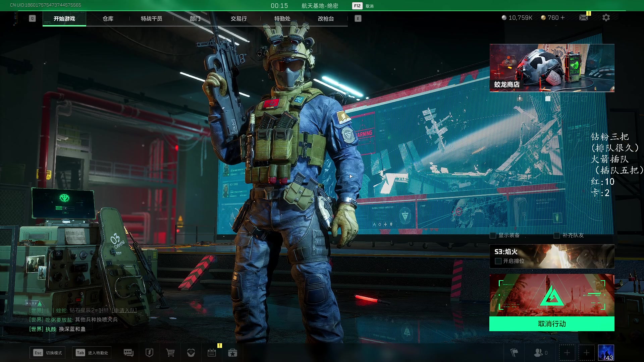Screen dimensions: 644x362
Task: Click the 10,759K currency coin icon
Action: click(x=504, y=17)
